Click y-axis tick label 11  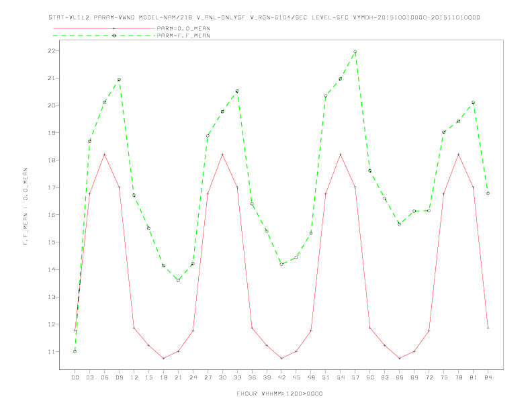52,352
